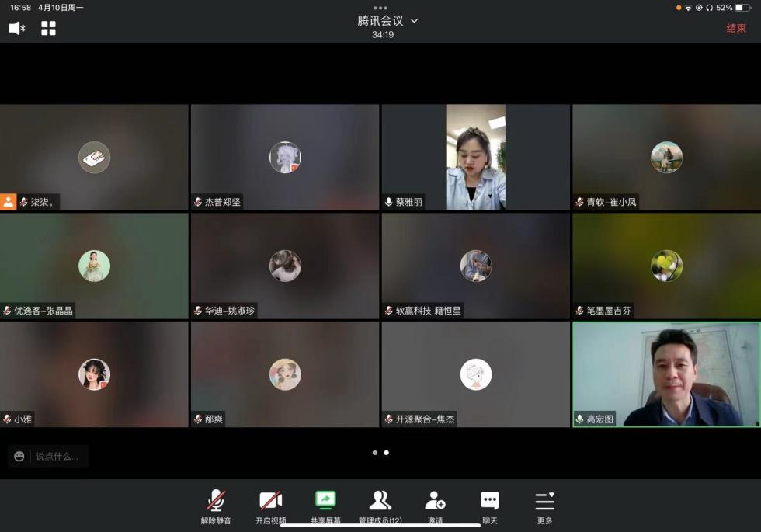The width and height of the screenshot is (761, 532).
Task: Tap the 青软-崔小凤 participant tile
Action: pos(666,157)
